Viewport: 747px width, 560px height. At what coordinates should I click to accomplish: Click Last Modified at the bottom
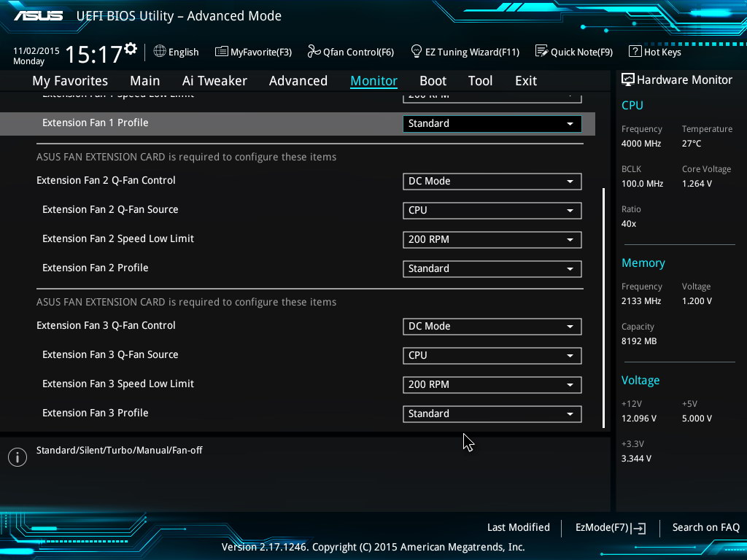(518, 528)
